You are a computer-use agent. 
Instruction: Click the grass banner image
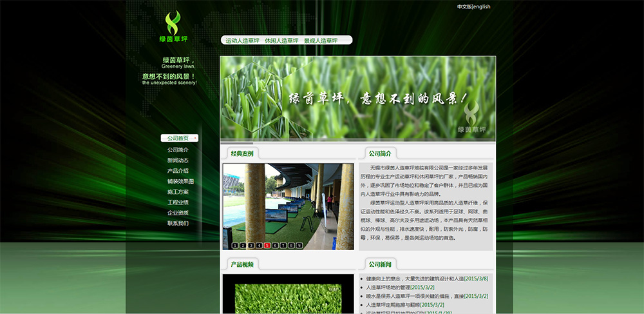357,99
